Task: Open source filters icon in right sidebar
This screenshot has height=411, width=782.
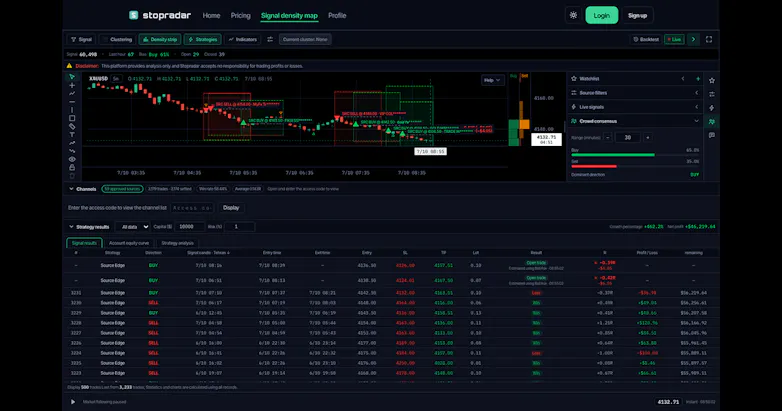Action: point(712,94)
